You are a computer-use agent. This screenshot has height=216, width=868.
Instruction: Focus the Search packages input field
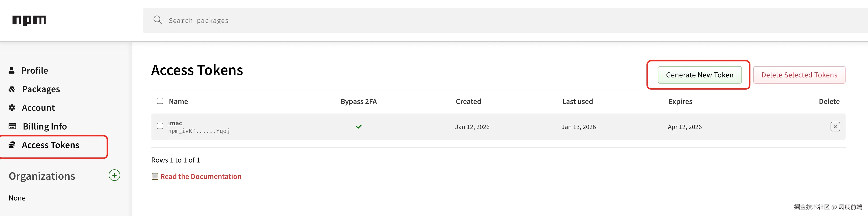click(x=472, y=21)
